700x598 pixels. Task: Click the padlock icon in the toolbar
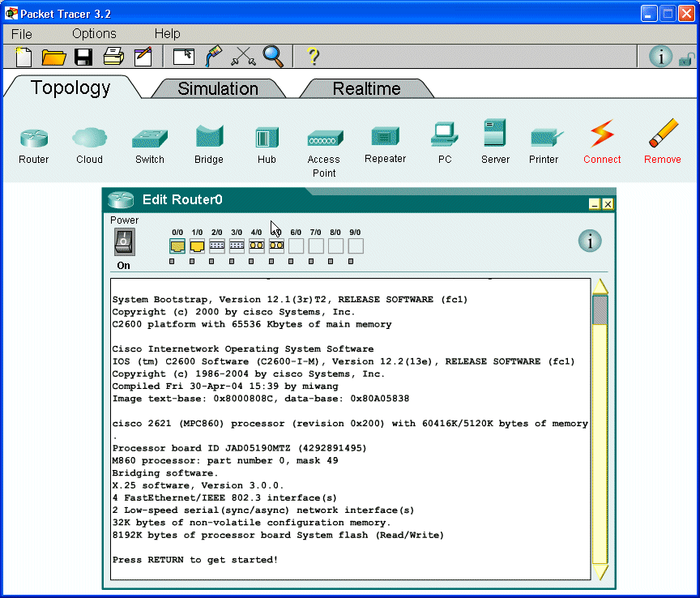[686, 59]
